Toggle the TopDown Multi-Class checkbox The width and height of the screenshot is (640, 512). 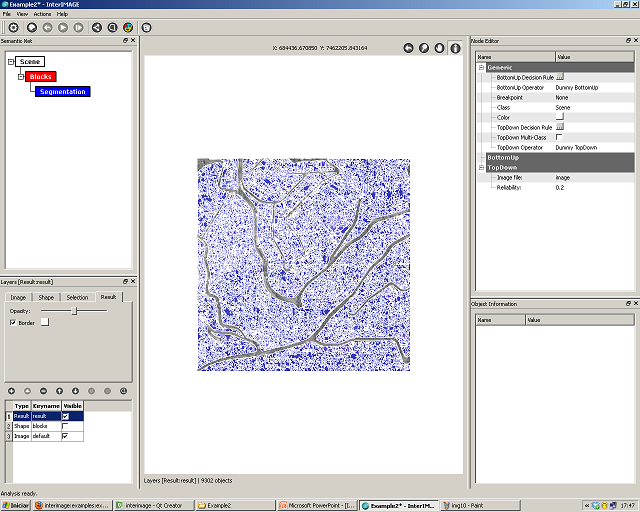[560, 137]
